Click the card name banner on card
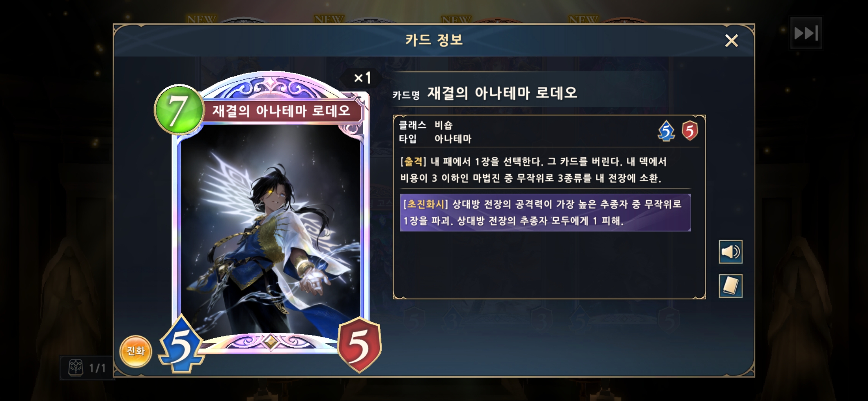Screen dimensions: 868x401 281,111
